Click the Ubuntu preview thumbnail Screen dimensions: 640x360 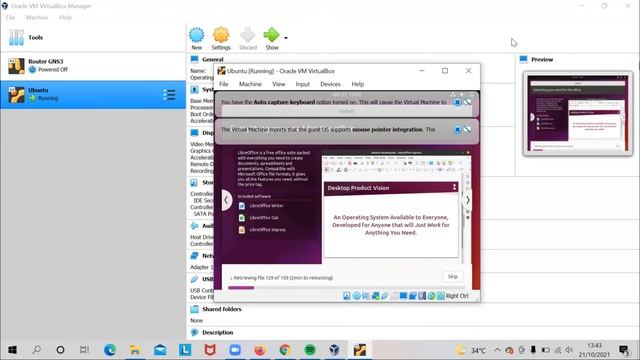coord(578,113)
